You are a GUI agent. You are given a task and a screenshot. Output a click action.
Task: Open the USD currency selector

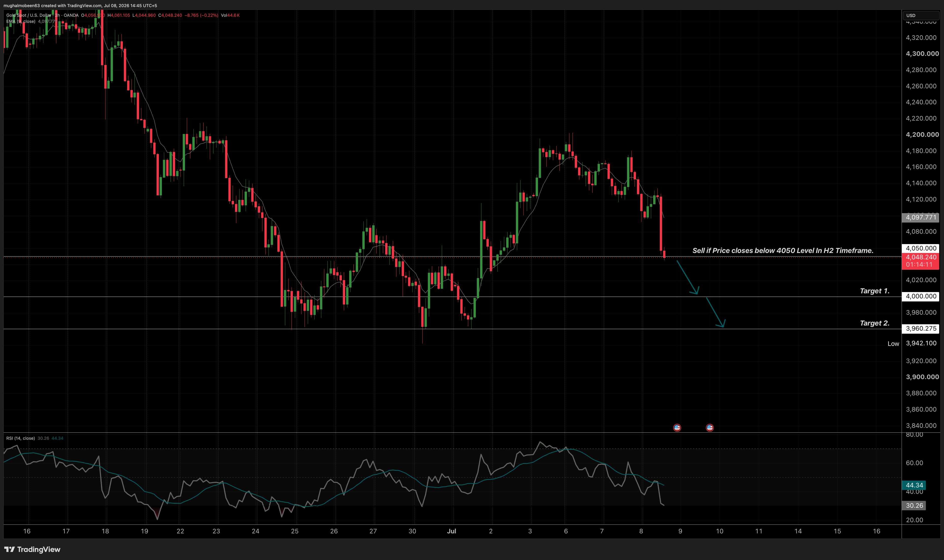click(x=921, y=15)
